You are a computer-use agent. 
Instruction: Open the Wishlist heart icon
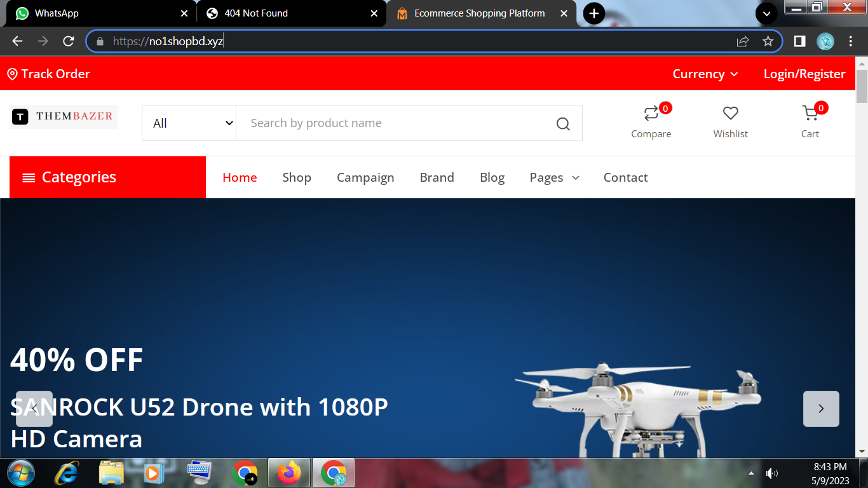pos(730,114)
